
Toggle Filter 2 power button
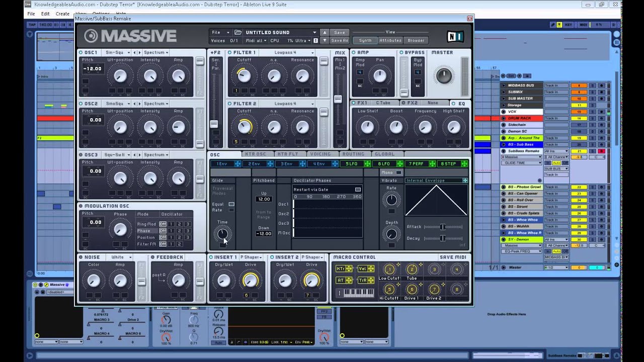(x=229, y=104)
